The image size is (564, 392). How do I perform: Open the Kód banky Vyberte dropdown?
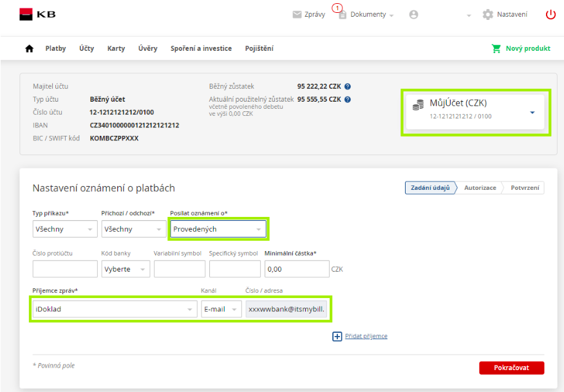126,269
